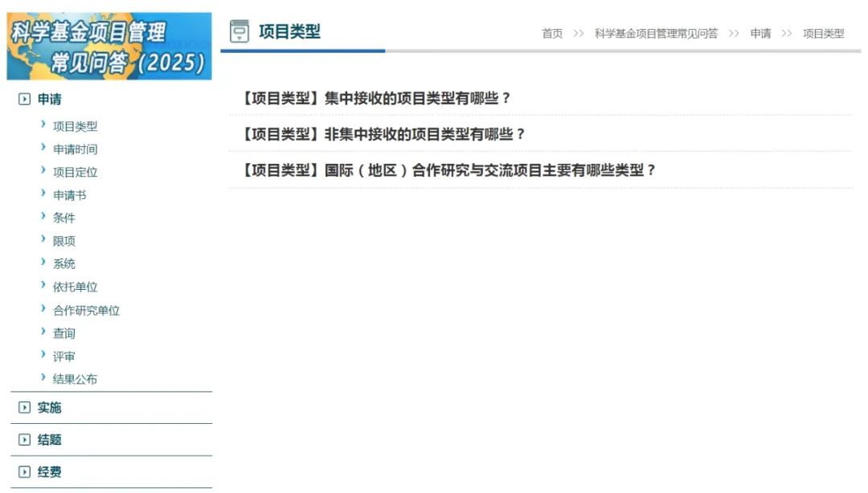Viewport: 868px width, 493px height.
Task: Click 科学基金项目管理常见问答 breadcrumb link
Action: (656, 34)
